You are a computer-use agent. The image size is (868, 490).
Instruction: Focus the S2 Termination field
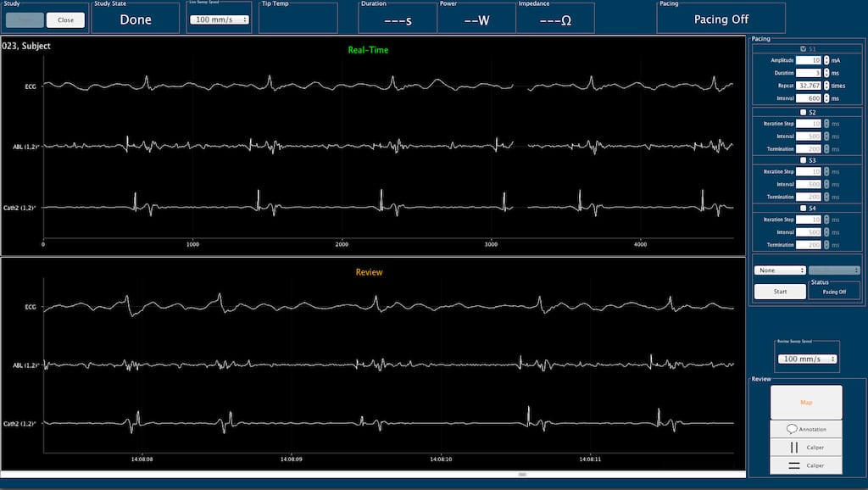(809, 149)
